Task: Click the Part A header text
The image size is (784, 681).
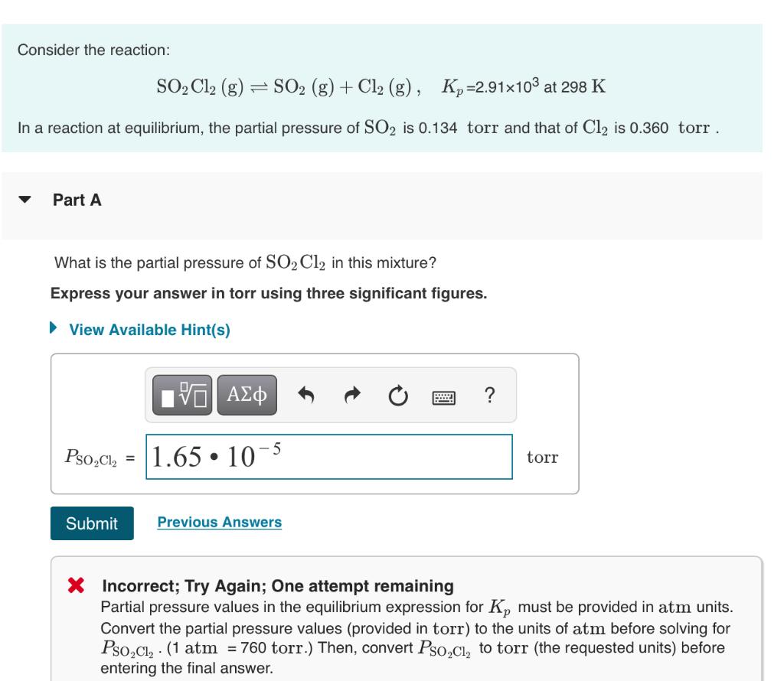Action: click(x=77, y=198)
